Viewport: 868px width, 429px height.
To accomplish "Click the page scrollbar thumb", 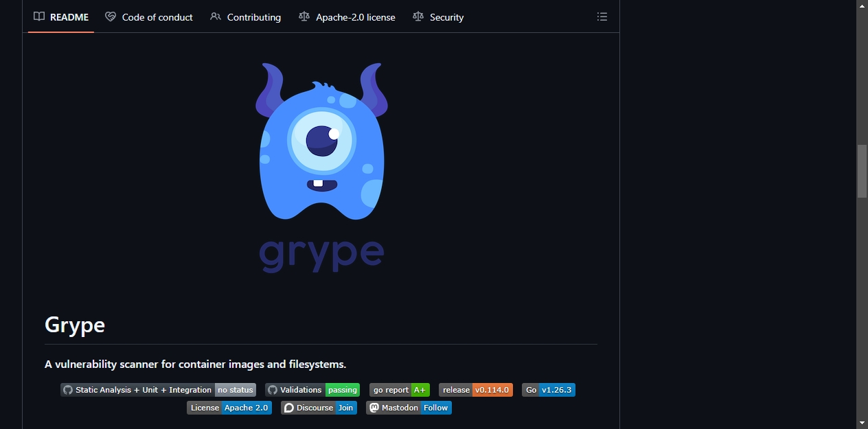I will tap(862, 172).
